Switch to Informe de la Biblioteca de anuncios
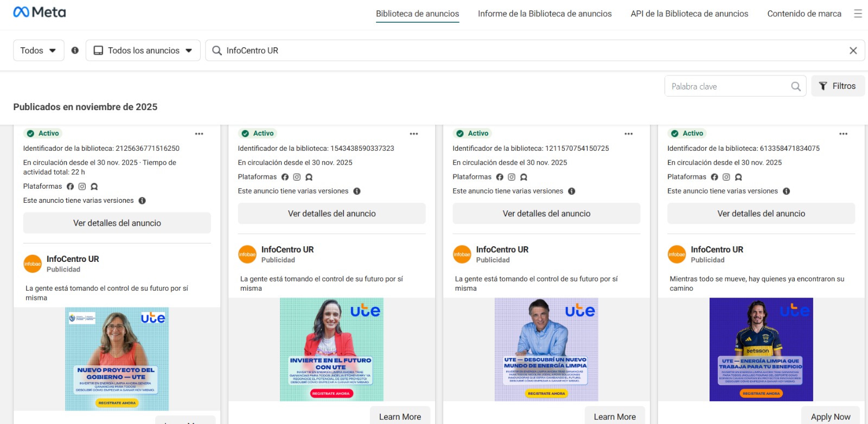 (x=545, y=14)
